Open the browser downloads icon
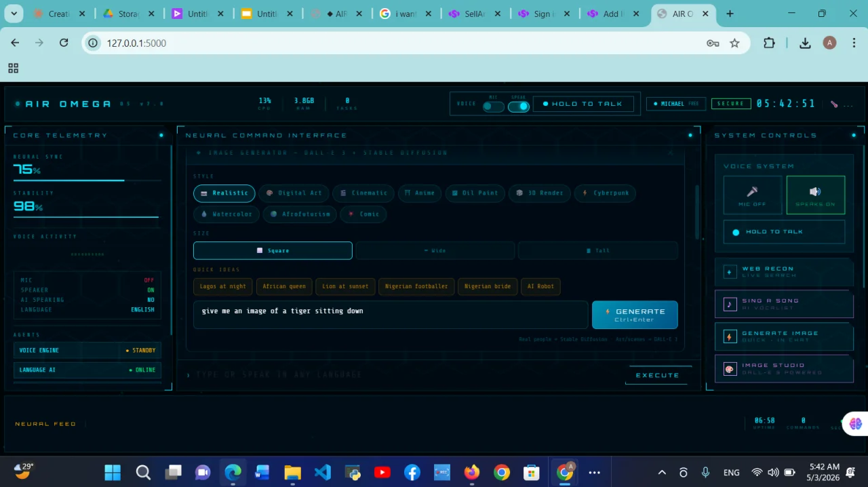 point(805,43)
